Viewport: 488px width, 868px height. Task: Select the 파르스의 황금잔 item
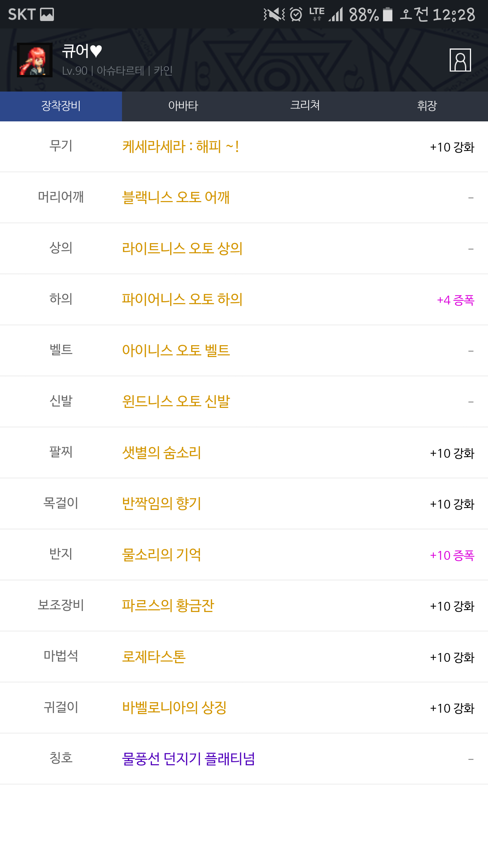(168, 606)
